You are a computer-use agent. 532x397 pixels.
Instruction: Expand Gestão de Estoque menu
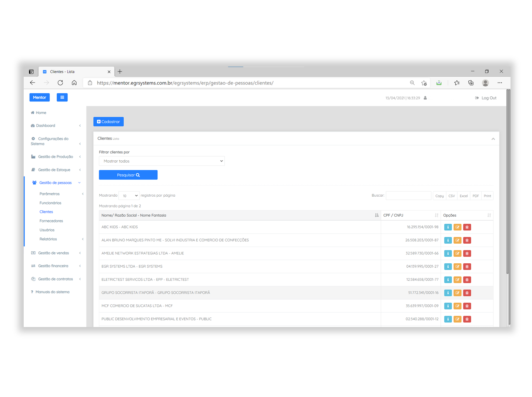(x=56, y=170)
